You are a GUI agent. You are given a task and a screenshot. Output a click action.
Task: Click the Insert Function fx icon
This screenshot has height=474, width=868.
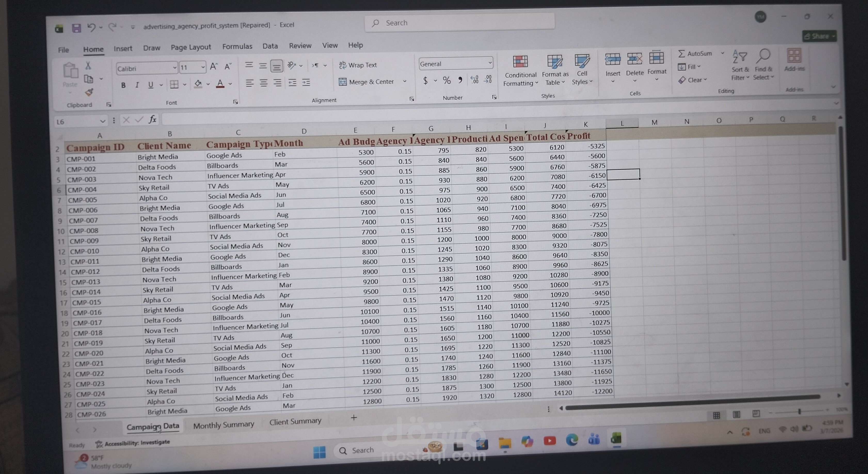pyautogui.click(x=153, y=119)
